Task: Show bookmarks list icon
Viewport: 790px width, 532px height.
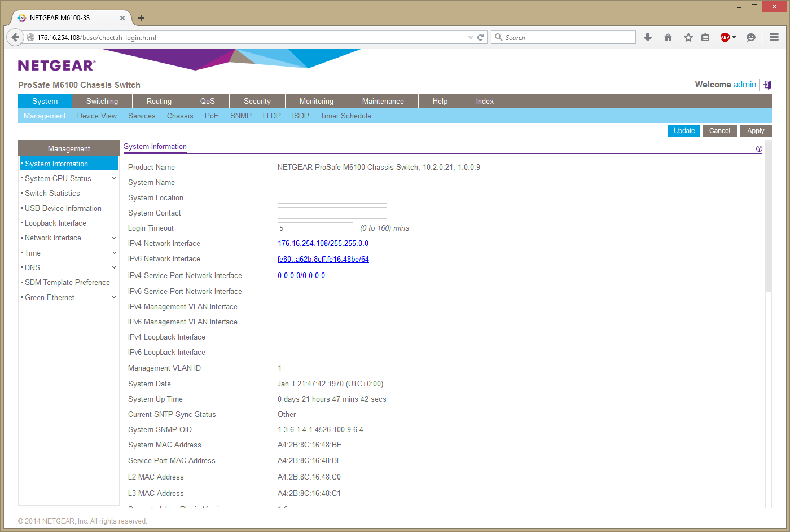Action: pos(705,37)
